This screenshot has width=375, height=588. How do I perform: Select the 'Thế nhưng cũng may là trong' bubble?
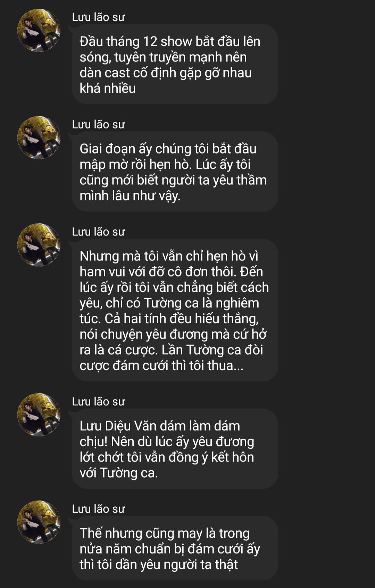pyautogui.click(x=175, y=548)
